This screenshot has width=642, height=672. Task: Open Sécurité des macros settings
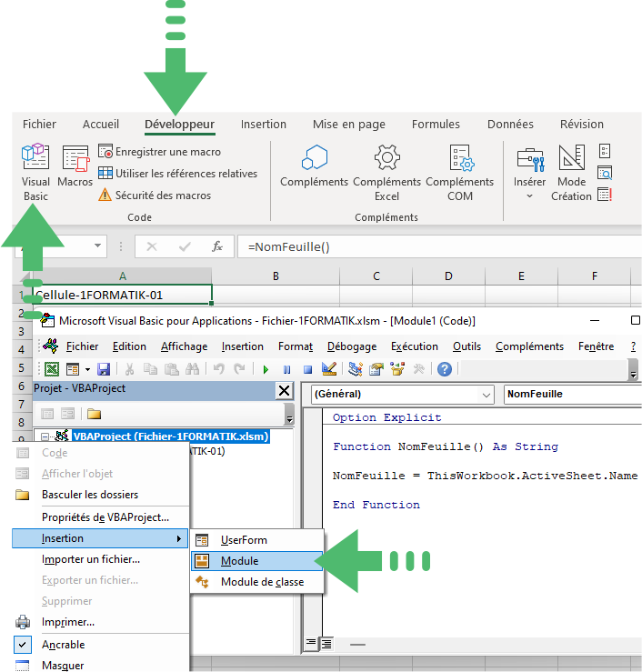[155, 195]
